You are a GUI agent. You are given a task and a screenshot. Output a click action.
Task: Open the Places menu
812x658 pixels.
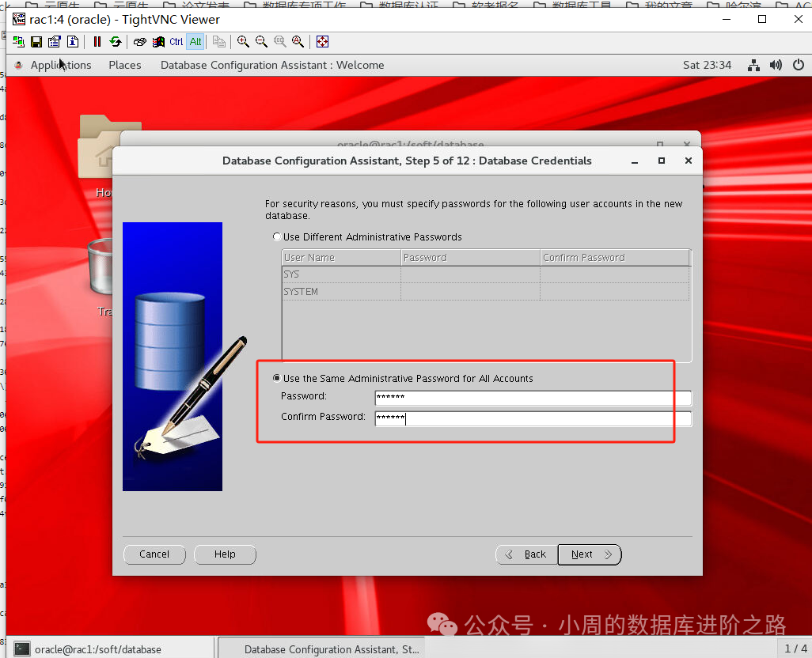[125, 65]
